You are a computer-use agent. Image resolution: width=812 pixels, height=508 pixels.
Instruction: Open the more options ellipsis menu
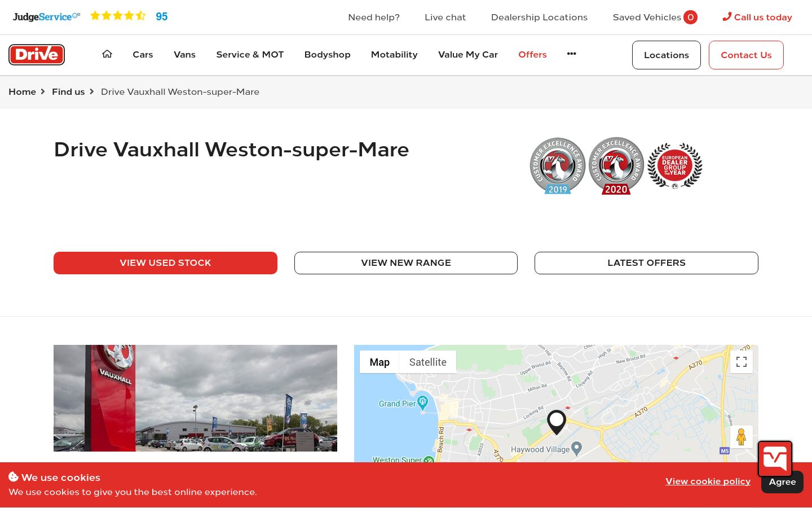572,54
